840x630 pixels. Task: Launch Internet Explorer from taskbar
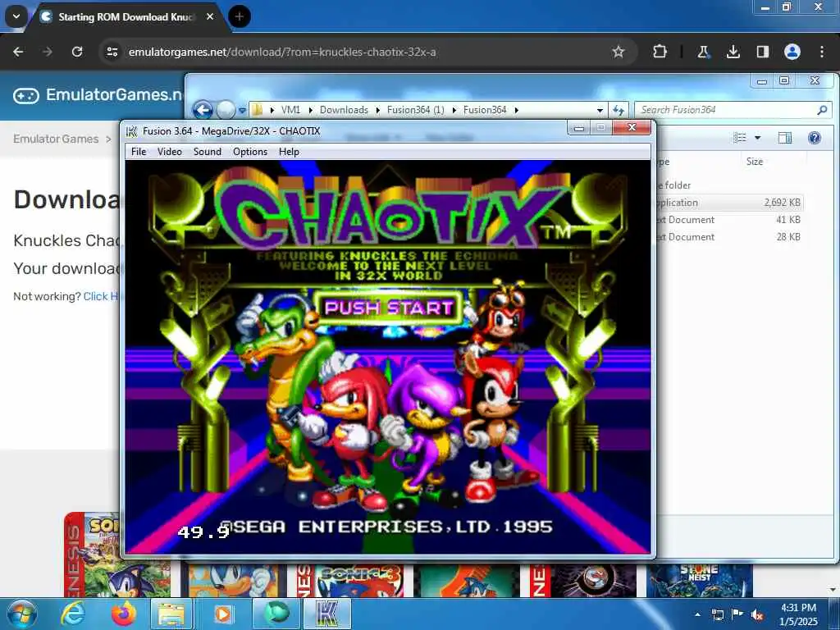pos(72,614)
